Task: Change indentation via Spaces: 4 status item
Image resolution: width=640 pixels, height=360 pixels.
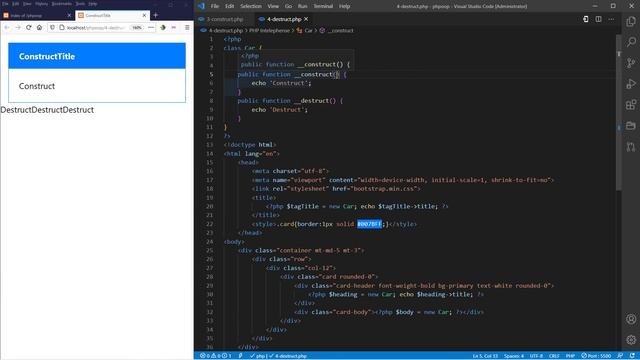Action: click(513, 356)
